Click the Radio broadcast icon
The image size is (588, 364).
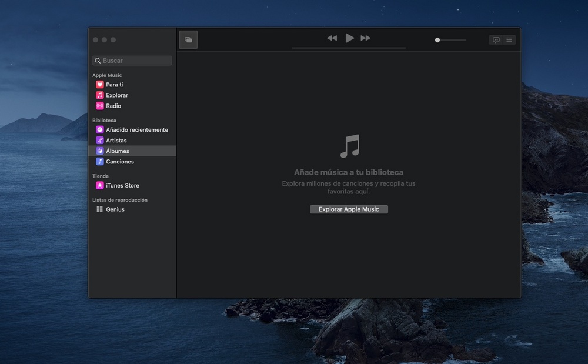(100, 106)
